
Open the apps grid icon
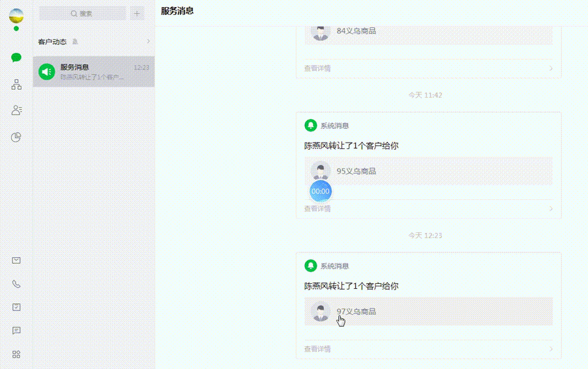tap(16, 354)
